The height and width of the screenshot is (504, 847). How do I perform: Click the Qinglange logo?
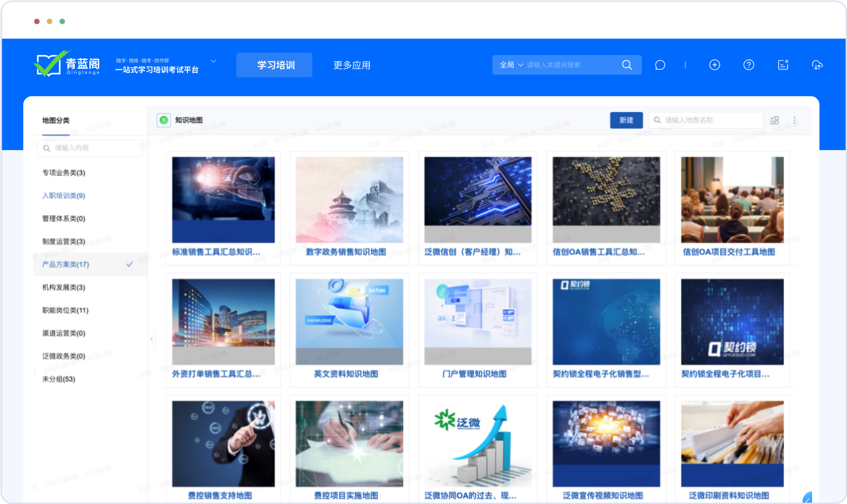[67, 64]
